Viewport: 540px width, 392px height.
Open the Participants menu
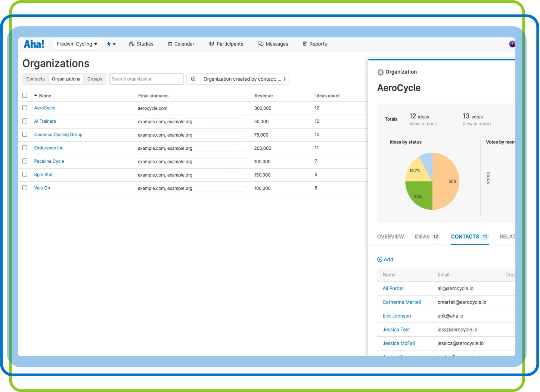226,44
